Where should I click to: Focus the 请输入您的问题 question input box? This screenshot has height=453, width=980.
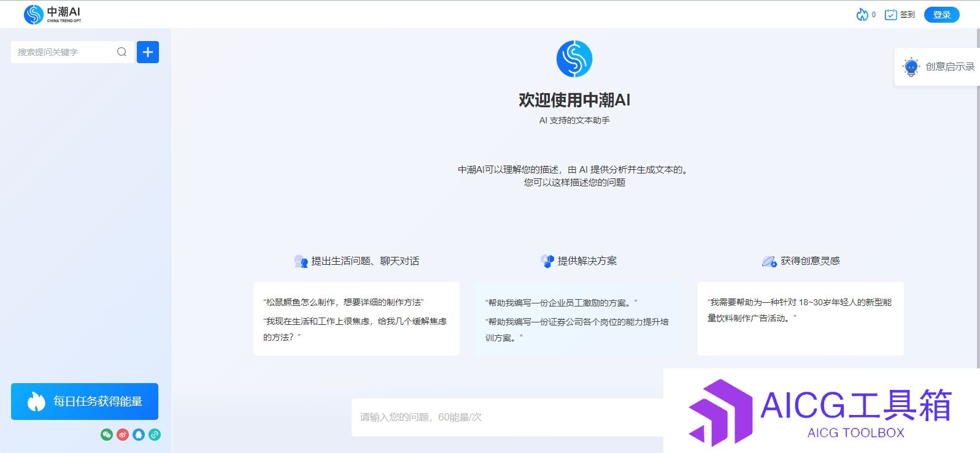tap(507, 417)
